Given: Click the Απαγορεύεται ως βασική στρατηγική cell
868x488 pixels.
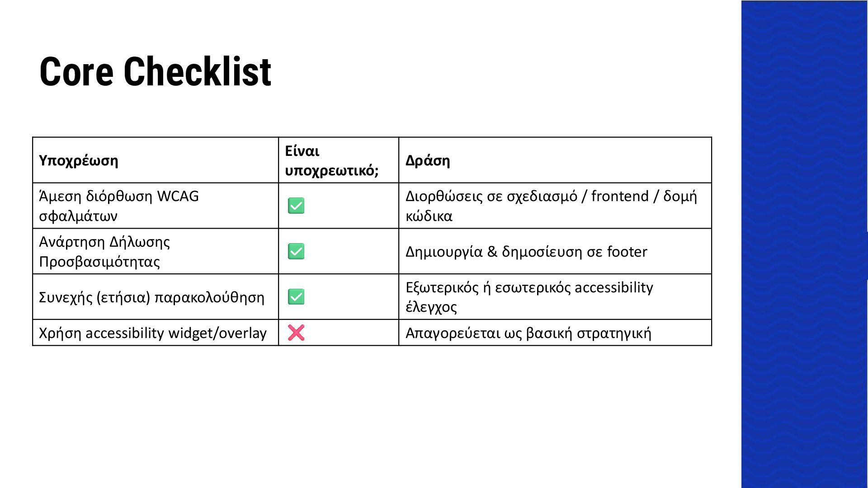Looking at the screenshot, I should pos(555,333).
